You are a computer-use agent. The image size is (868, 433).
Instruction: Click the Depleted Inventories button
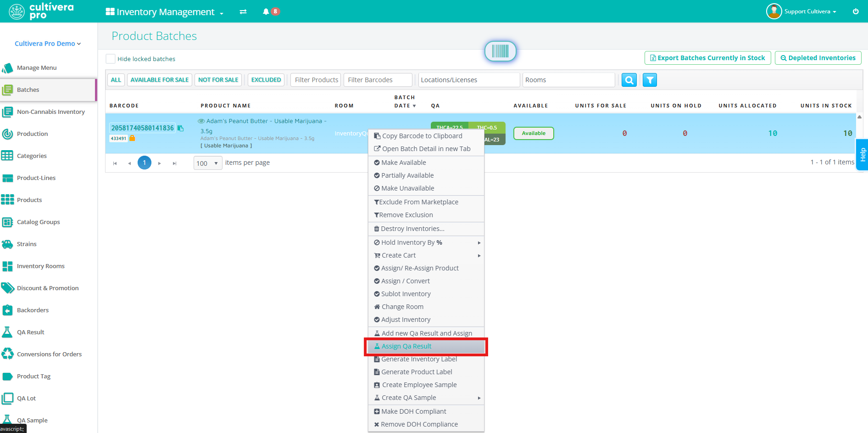(x=818, y=58)
